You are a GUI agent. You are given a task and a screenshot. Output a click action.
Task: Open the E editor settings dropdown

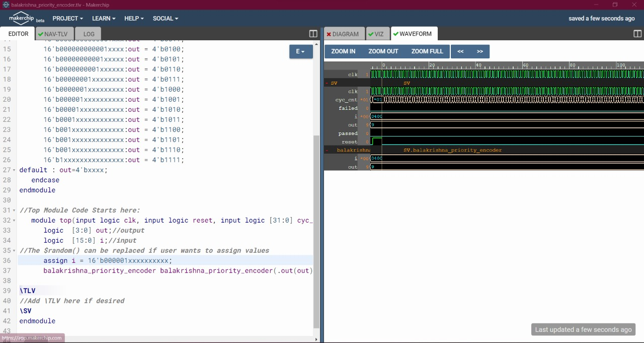300,51
